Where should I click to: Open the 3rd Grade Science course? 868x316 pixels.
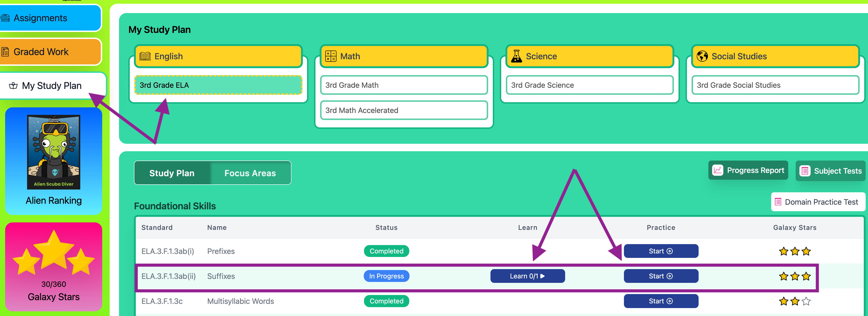tap(589, 85)
